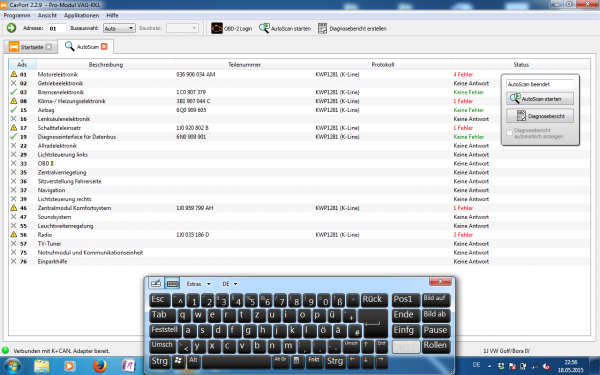Select the AutoScan tab

87,47
